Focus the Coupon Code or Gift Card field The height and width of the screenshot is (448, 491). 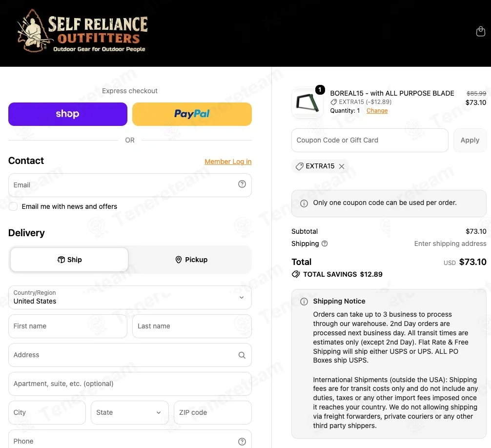[370, 140]
